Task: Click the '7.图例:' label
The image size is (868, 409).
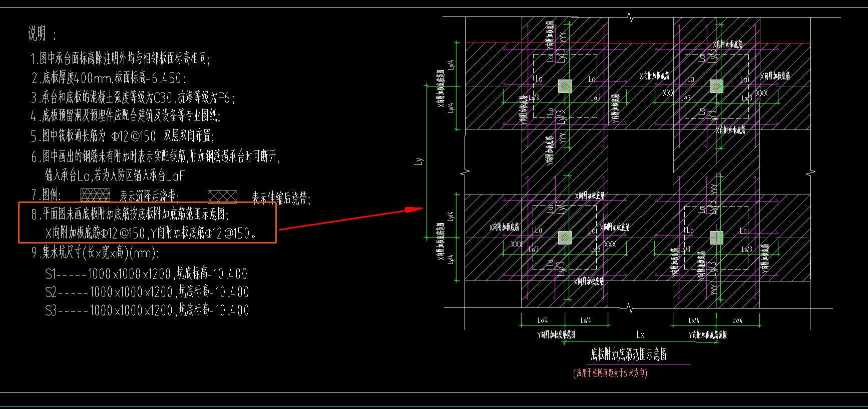Action: 46,195
